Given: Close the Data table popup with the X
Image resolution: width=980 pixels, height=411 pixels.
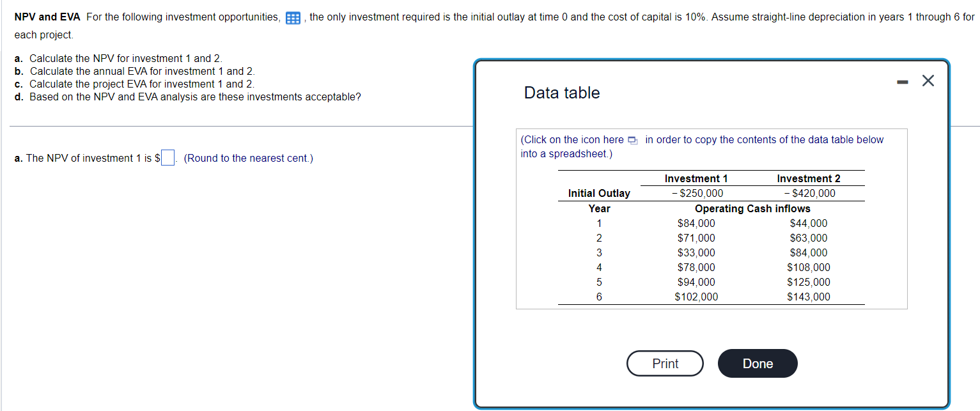Looking at the screenshot, I should coord(928,81).
